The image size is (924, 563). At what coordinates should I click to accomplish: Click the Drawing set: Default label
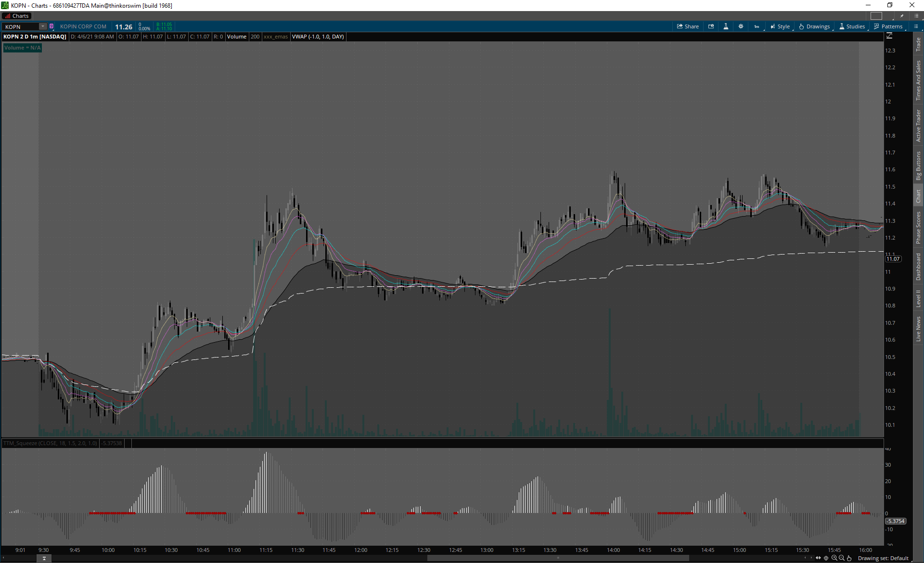click(883, 558)
